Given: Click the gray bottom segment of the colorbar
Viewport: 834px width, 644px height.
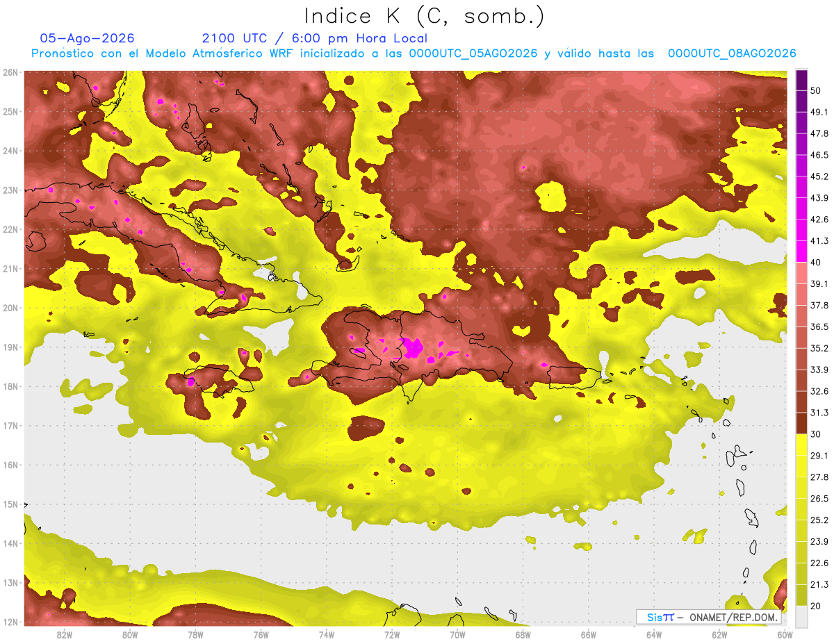Looking at the screenshot, I should coord(801,616).
